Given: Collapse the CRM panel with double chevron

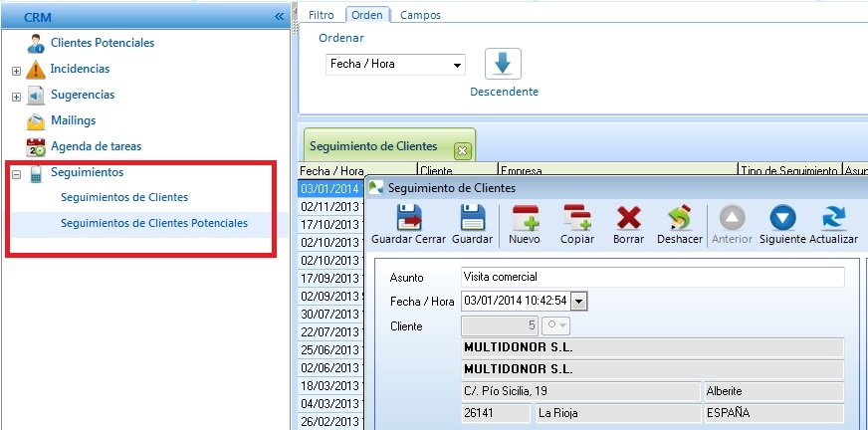Looking at the screenshot, I should tap(279, 17).
